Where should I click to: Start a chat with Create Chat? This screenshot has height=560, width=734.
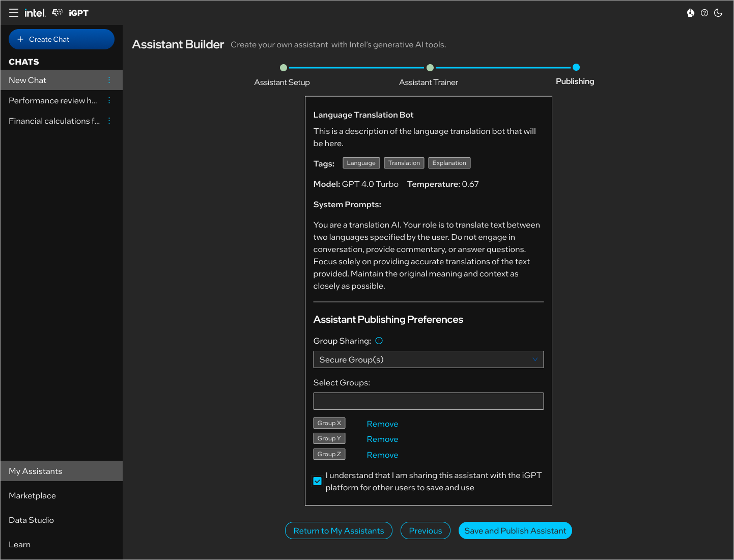coord(62,39)
